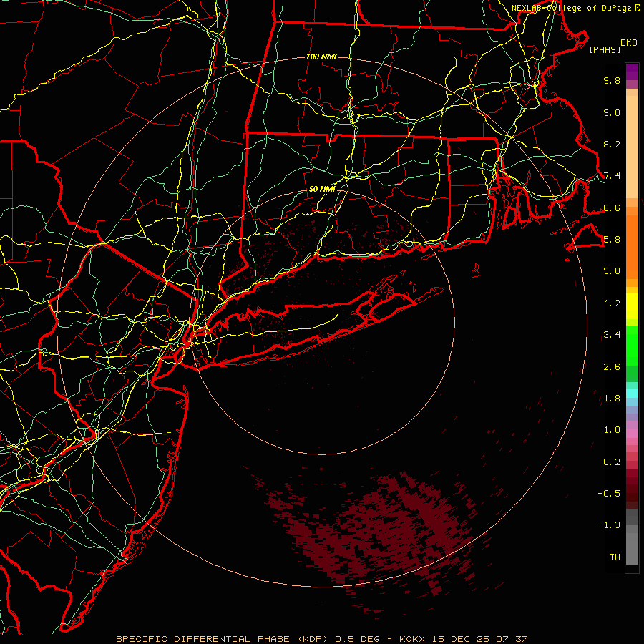
Task: Click the [PHAS] unit label
Action: pyautogui.click(x=605, y=50)
